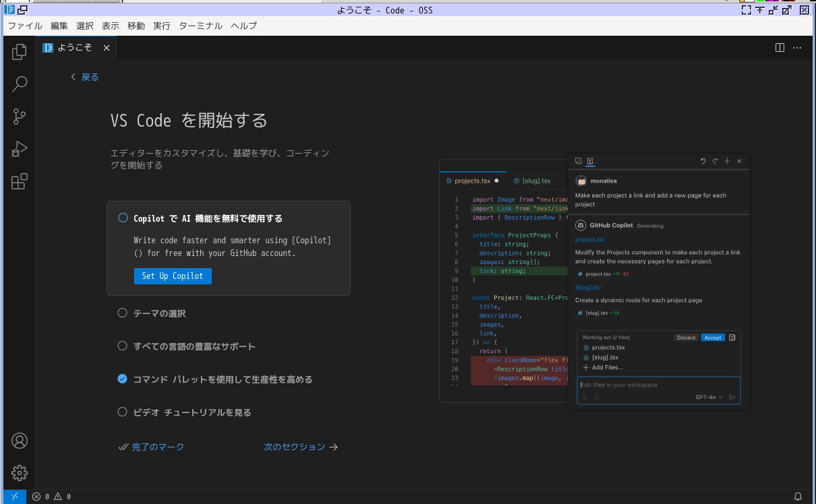Click the errors and warnings status indicator
Image resolution: width=816 pixels, height=504 pixels.
tap(51, 497)
